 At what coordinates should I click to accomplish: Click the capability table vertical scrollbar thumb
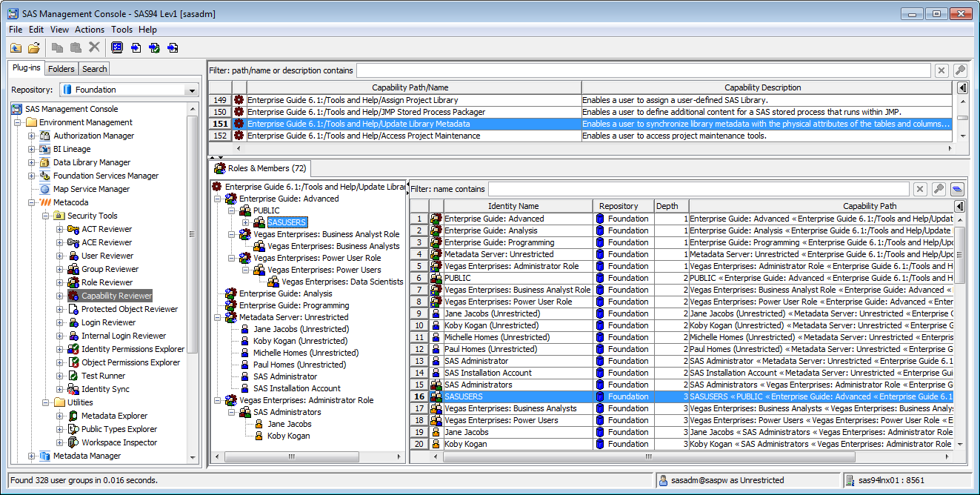point(962,118)
